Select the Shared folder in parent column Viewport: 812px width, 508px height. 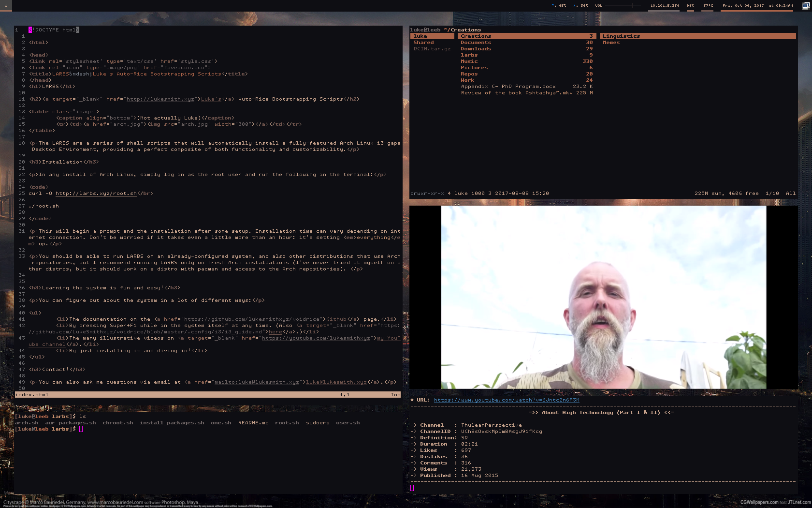[x=423, y=43]
